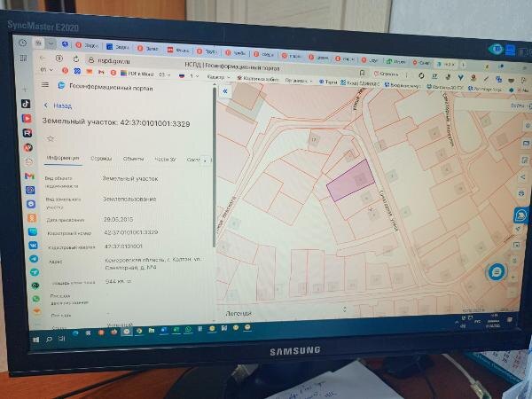Open the Odnoklassniki orange sidebar icon
The height and width of the screenshot is (399, 532).
click(x=32, y=218)
